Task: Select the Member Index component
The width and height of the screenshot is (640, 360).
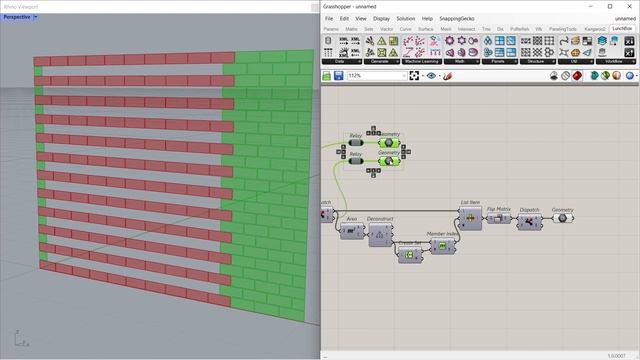Action: point(442,245)
